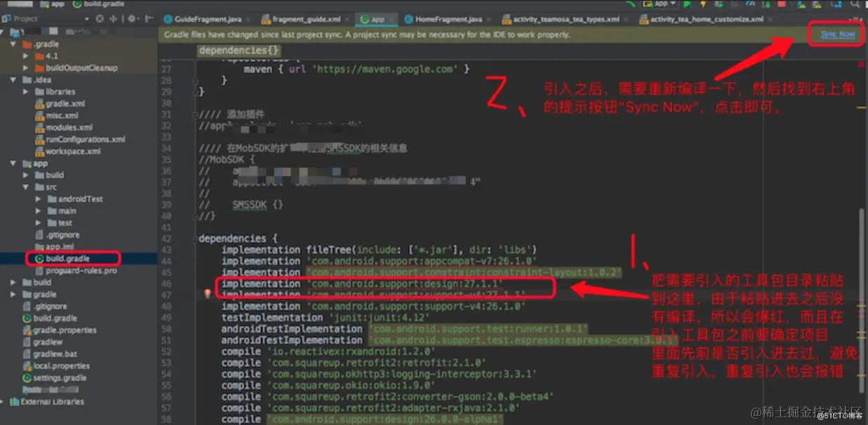The height and width of the screenshot is (425, 868).
Task: Click the dependencies{} breadcrumb
Action: click(x=239, y=50)
